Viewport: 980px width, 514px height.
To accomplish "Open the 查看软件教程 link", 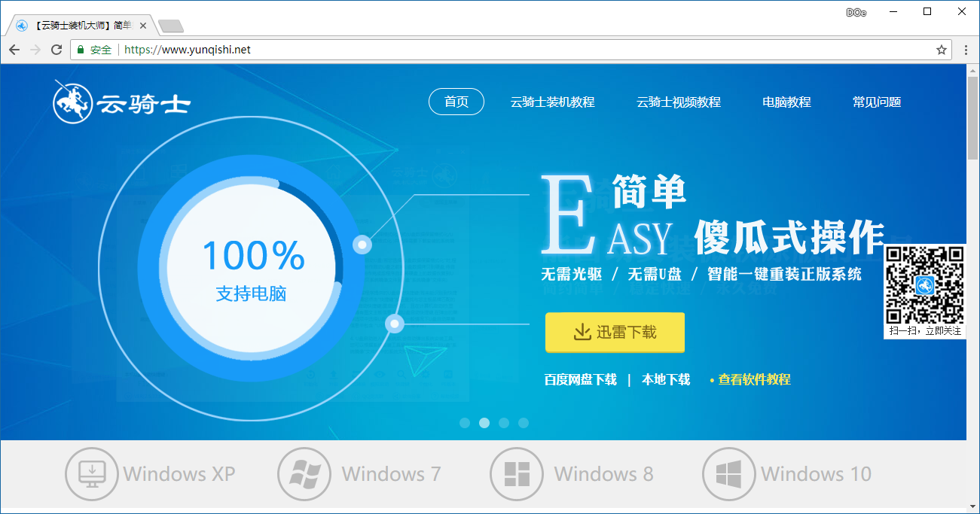I will 753,379.
